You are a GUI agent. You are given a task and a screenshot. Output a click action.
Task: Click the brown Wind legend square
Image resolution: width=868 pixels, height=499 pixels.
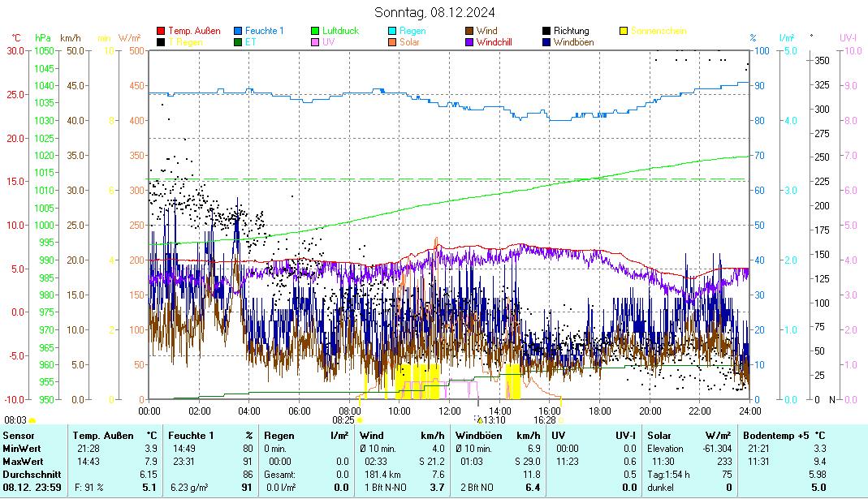(469, 32)
